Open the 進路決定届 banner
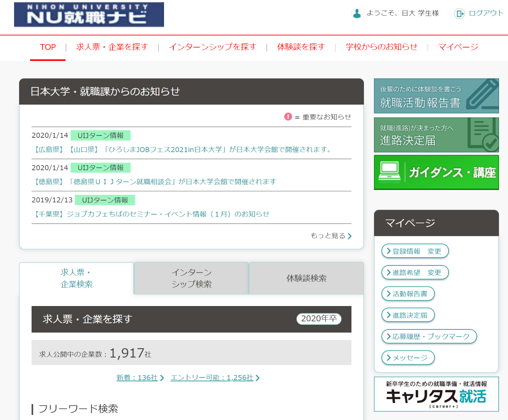 (437, 135)
